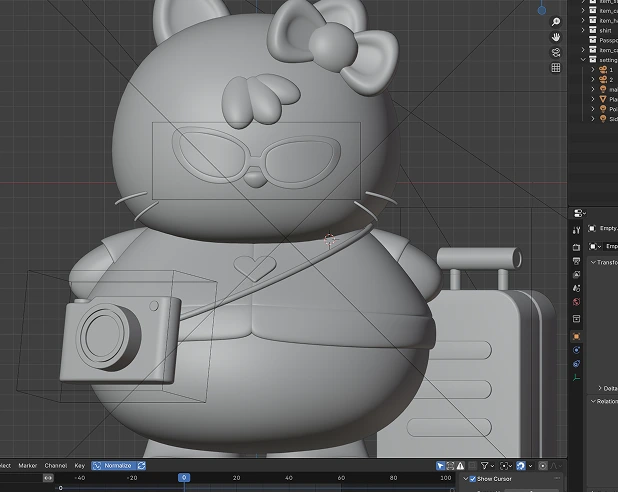Switch orthographic view with the grid icon

pos(556,69)
